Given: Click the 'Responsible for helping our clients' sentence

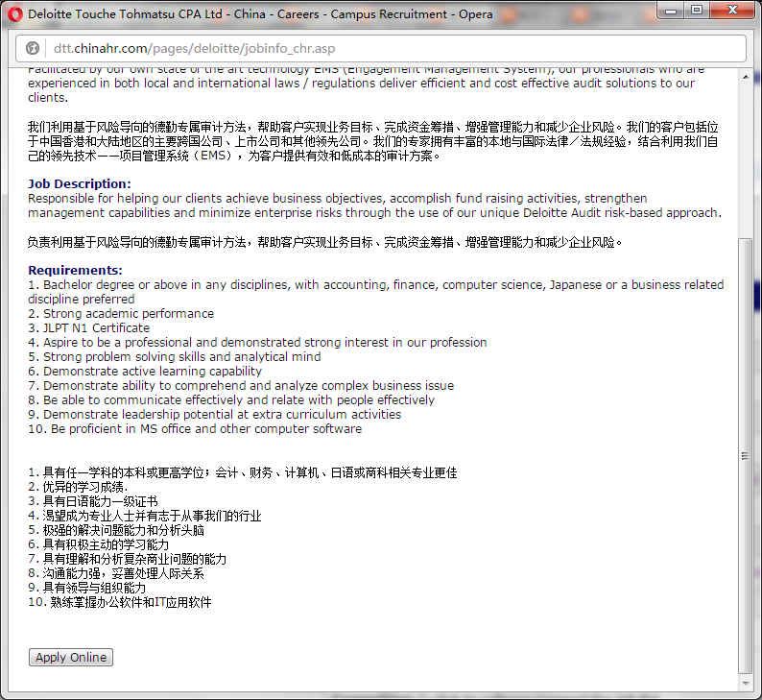Looking at the screenshot, I should click(374, 205).
